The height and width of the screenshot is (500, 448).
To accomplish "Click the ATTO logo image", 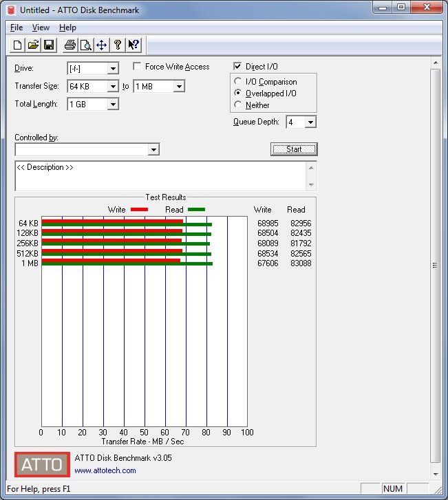I will (42, 464).
